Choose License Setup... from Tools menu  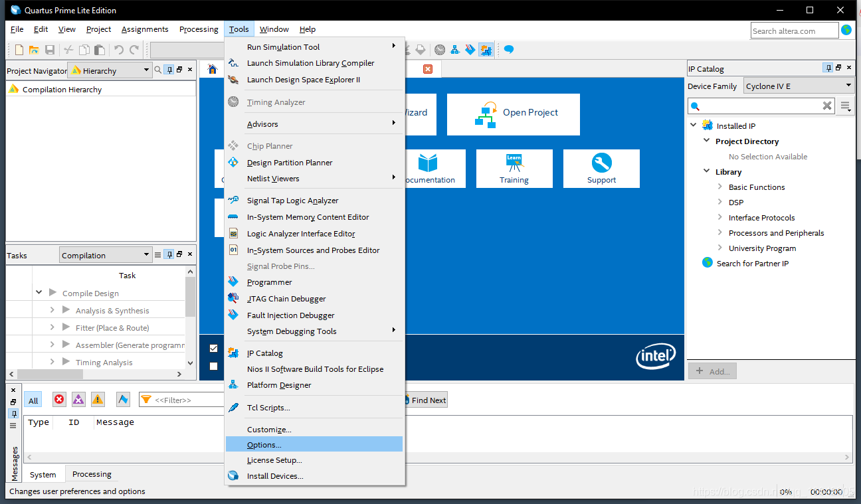click(x=314, y=460)
